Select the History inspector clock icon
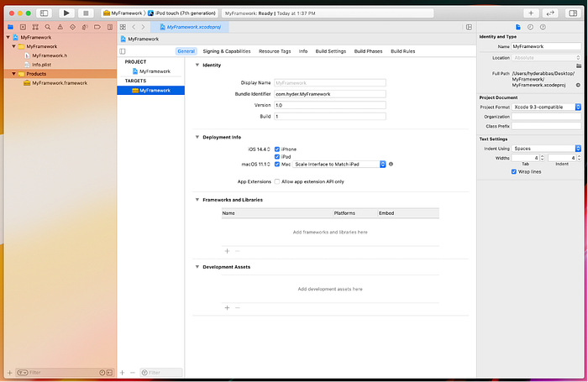Image resolution: width=588 pixels, height=382 pixels. coord(530,27)
